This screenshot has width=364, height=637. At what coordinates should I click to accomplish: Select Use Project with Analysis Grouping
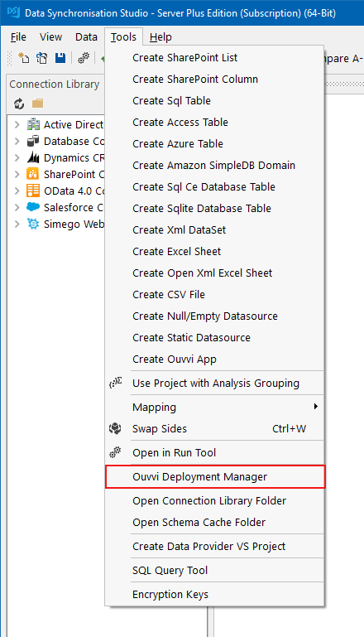tap(214, 383)
